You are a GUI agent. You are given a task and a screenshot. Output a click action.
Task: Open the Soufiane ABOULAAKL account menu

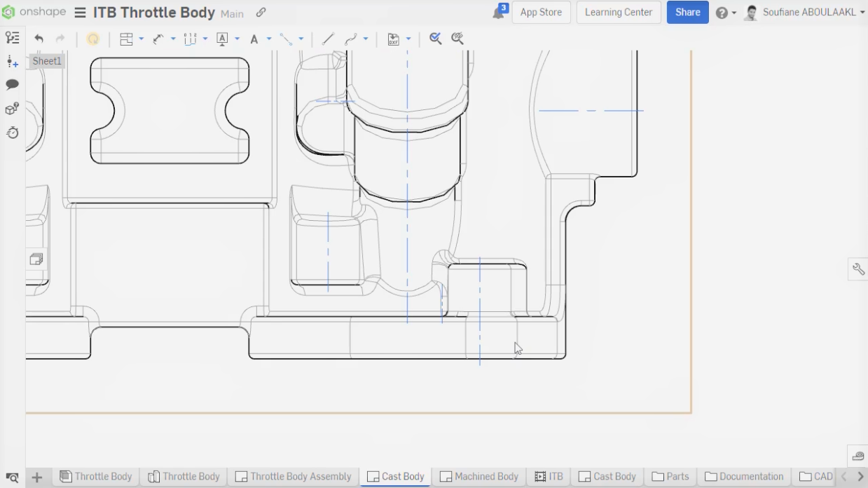pos(805,13)
